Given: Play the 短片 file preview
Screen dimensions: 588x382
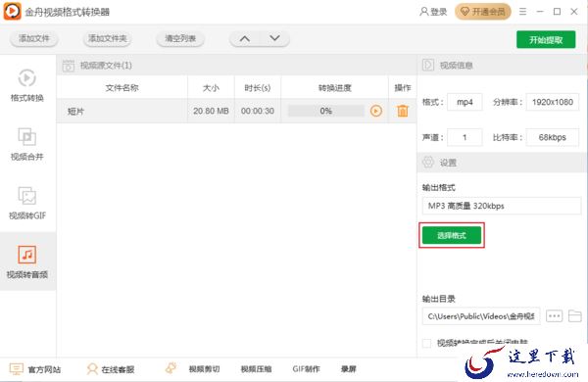Looking at the screenshot, I should tap(376, 111).
